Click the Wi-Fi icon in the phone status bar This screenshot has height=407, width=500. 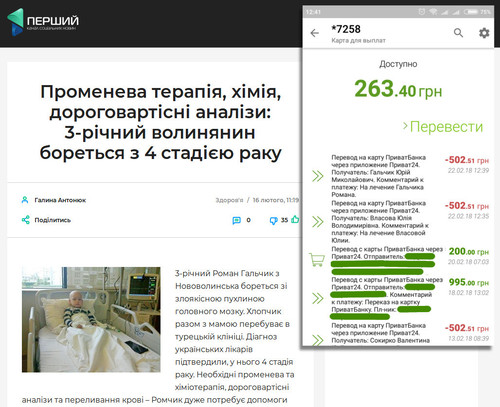click(433, 12)
